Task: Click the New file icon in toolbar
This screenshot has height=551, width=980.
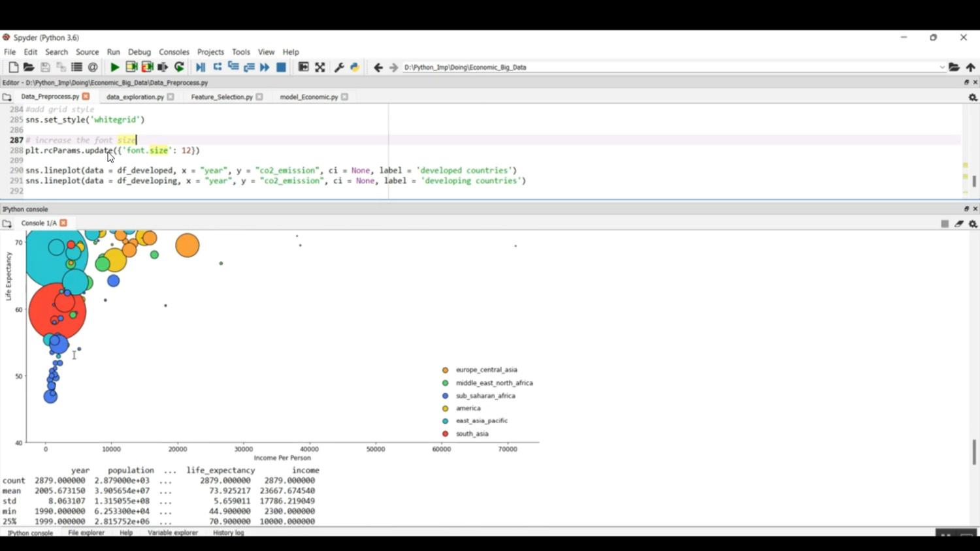Action: (x=13, y=67)
